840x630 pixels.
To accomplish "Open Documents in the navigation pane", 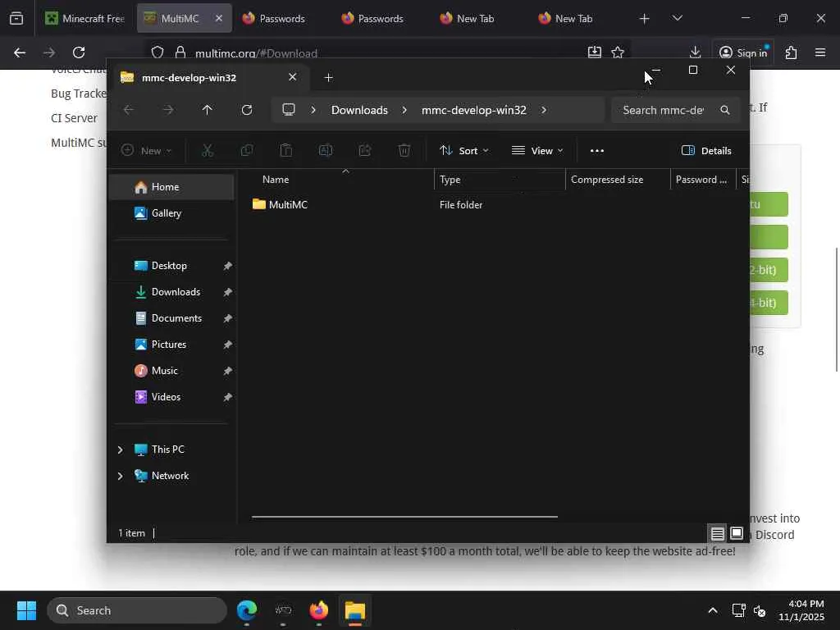I will (171, 318).
